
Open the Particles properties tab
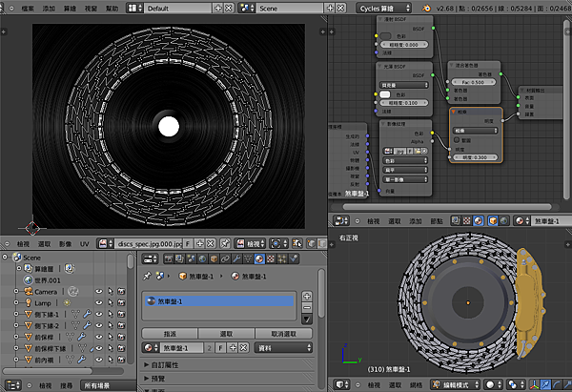click(x=281, y=258)
